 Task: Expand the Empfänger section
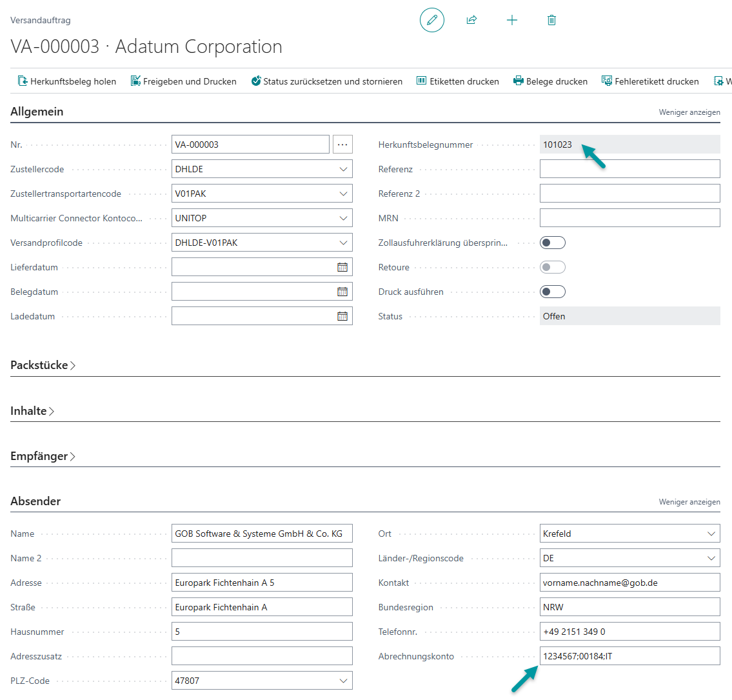click(x=43, y=456)
